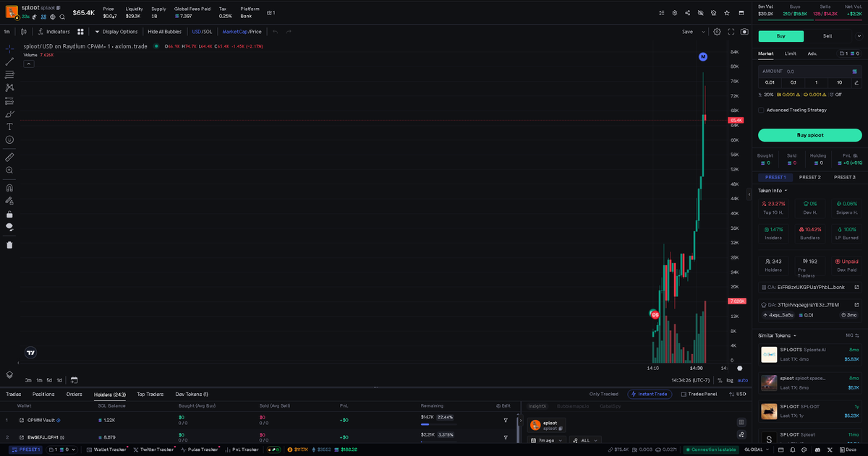Screen dimensions: 868x456
Task: Choose the 10 quick amount button
Action: (x=840, y=82)
